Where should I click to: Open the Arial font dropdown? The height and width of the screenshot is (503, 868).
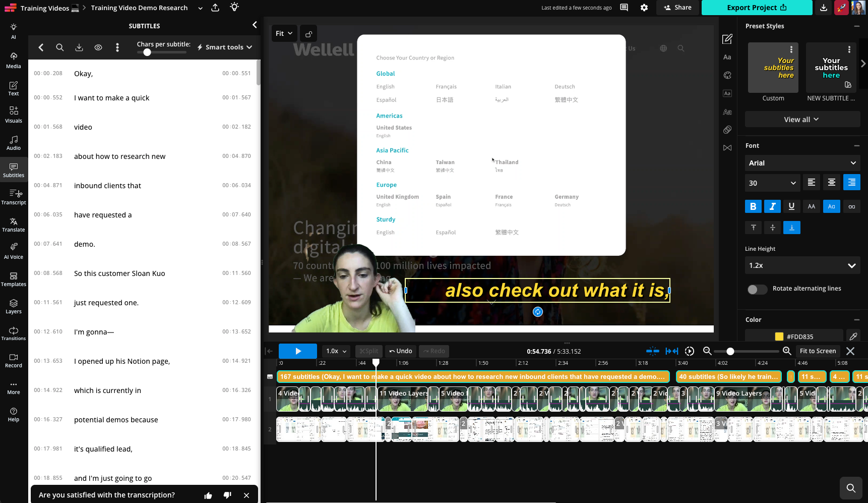(802, 163)
